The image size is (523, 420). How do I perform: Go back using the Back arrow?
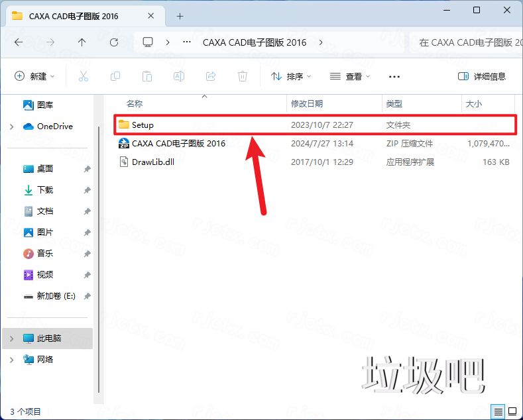[x=19, y=42]
